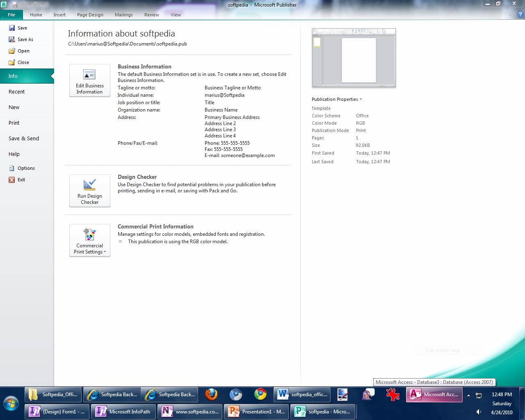
Task: Click the Pidgin bird icon on the taskbar
Action: (x=368, y=395)
